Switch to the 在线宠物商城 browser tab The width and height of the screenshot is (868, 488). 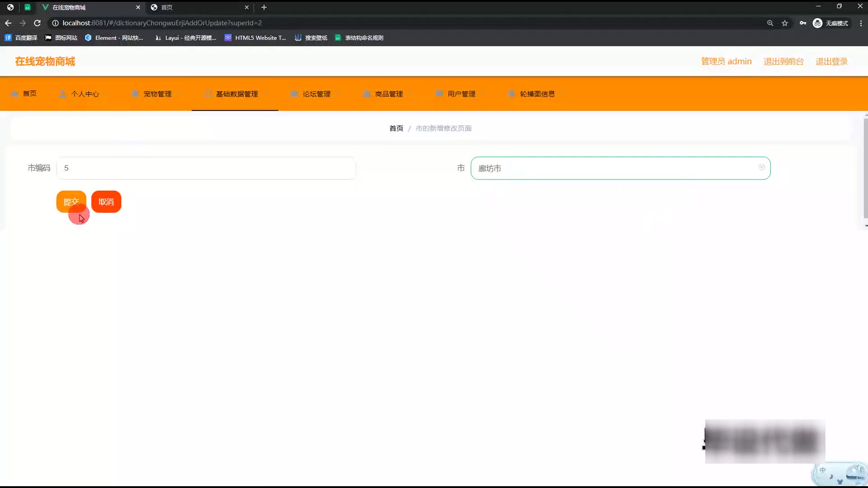pyautogui.click(x=90, y=7)
